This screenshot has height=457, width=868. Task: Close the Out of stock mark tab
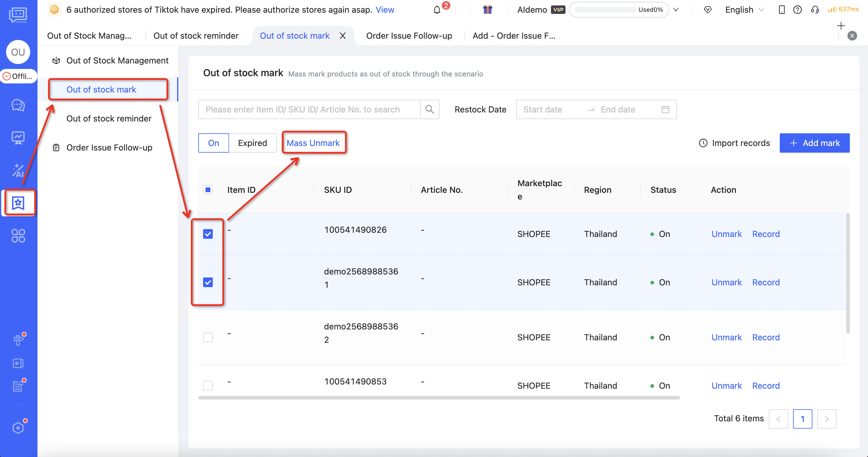coord(343,36)
